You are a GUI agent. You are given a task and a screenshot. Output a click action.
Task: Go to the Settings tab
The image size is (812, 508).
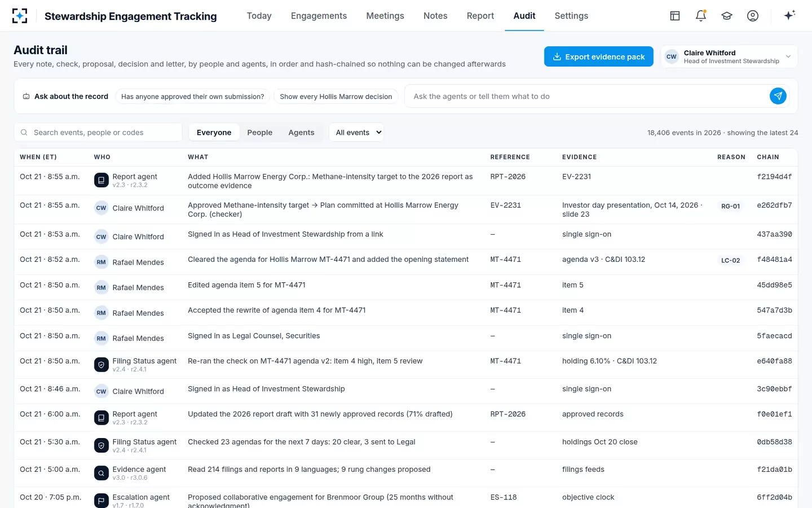pos(571,16)
